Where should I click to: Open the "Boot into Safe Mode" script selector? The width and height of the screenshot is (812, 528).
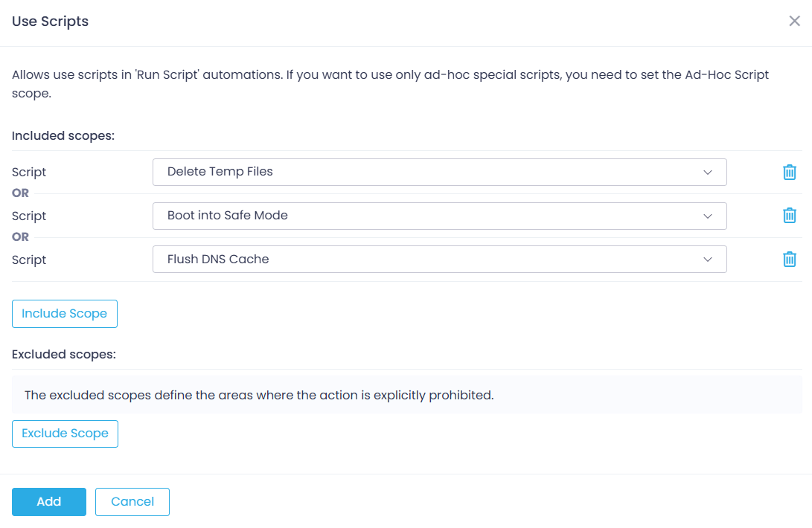click(x=439, y=216)
